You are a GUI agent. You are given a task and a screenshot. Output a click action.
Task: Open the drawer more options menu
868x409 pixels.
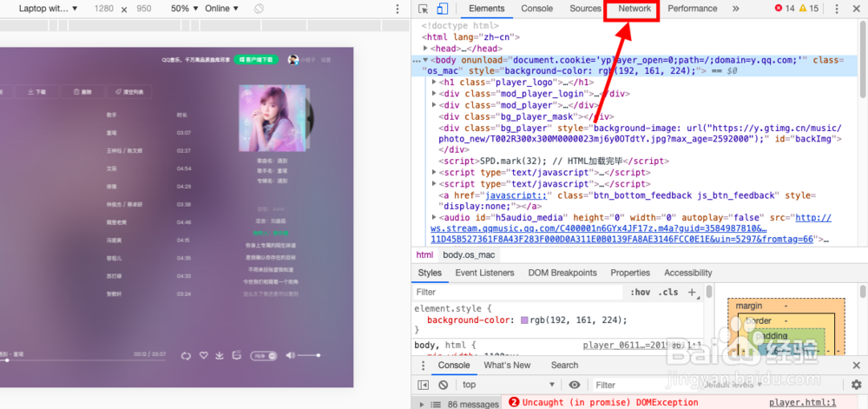click(x=423, y=366)
